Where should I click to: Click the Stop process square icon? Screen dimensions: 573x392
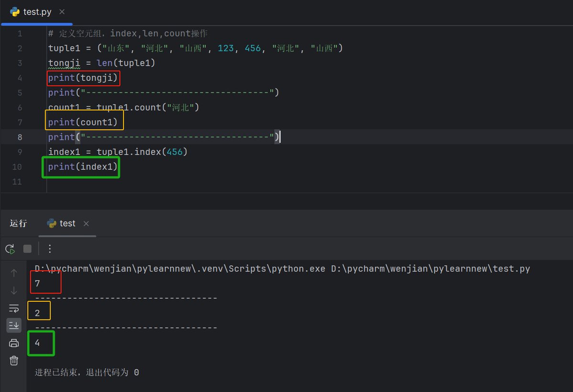(x=27, y=249)
